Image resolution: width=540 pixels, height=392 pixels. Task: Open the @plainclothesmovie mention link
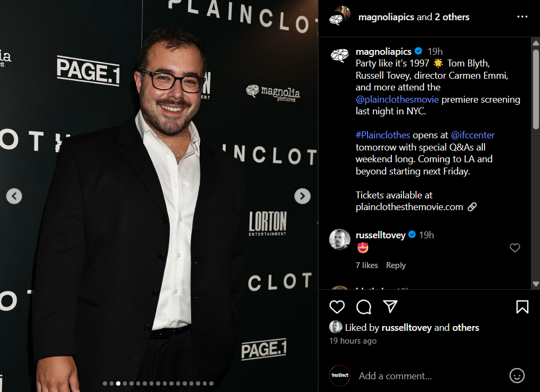pyautogui.click(x=397, y=99)
